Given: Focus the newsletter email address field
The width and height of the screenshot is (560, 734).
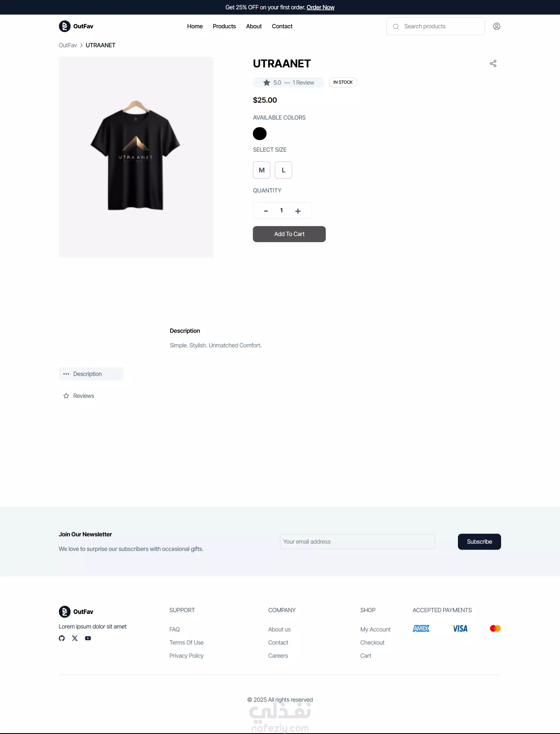Looking at the screenshot, I should (357, 542).
